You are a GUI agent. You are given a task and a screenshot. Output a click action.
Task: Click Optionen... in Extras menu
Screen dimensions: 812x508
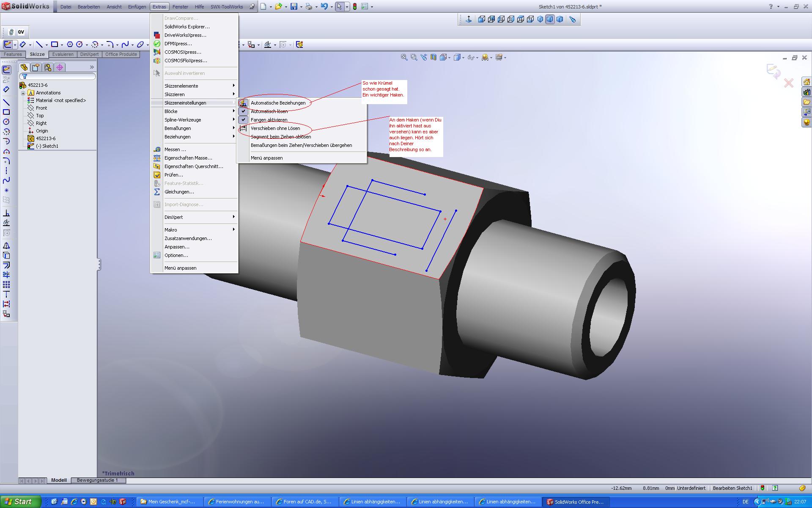point(195,255)
